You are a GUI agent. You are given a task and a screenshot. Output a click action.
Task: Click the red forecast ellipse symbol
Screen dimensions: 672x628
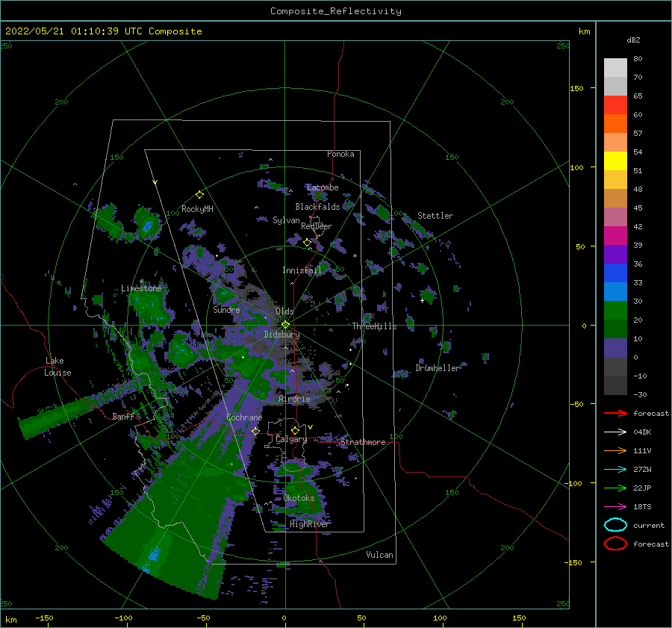615,544
